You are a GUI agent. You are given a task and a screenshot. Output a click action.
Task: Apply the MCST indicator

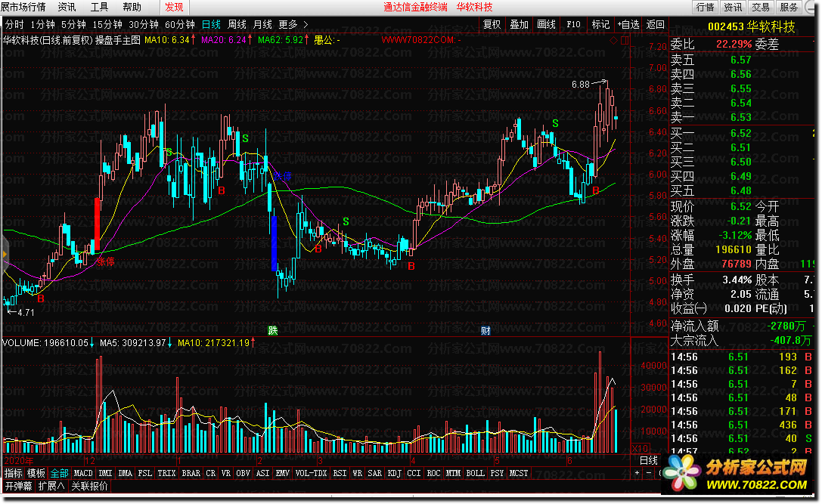(x=519, y=473)
